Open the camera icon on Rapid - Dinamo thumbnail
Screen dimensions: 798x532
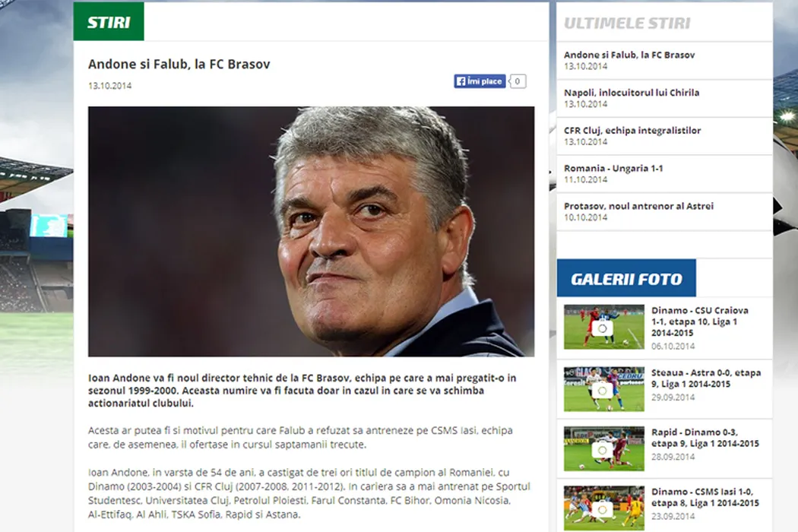[603, 450]
